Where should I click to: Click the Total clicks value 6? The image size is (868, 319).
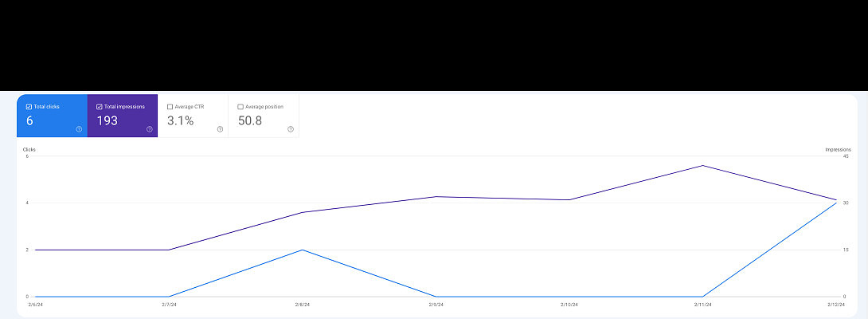(29, 120)
